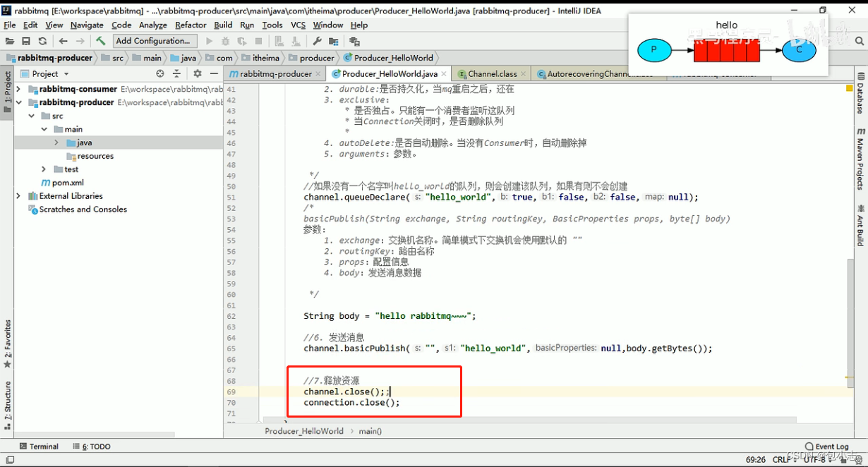Expand the test folder node
This screenshot has width=868, height=467.
[x=44, y=170]
